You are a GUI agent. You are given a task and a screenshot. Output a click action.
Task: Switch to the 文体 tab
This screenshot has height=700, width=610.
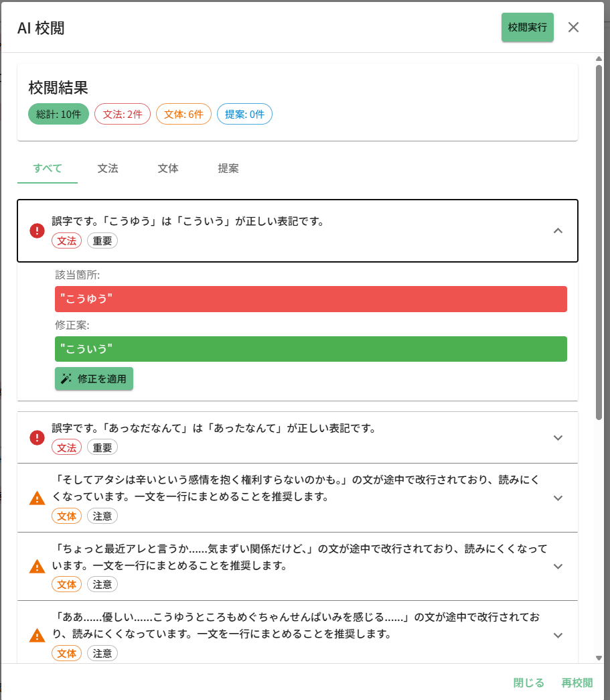click(x=168, y=169)
